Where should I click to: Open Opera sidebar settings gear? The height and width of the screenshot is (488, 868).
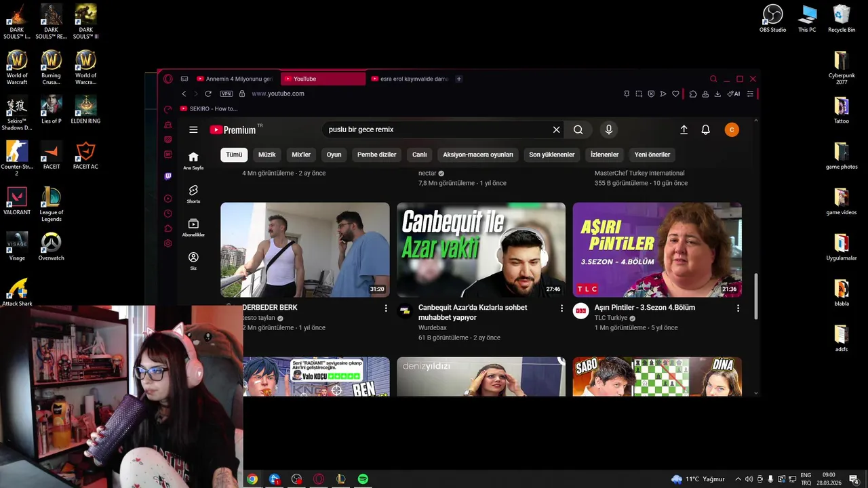(168, 243)
